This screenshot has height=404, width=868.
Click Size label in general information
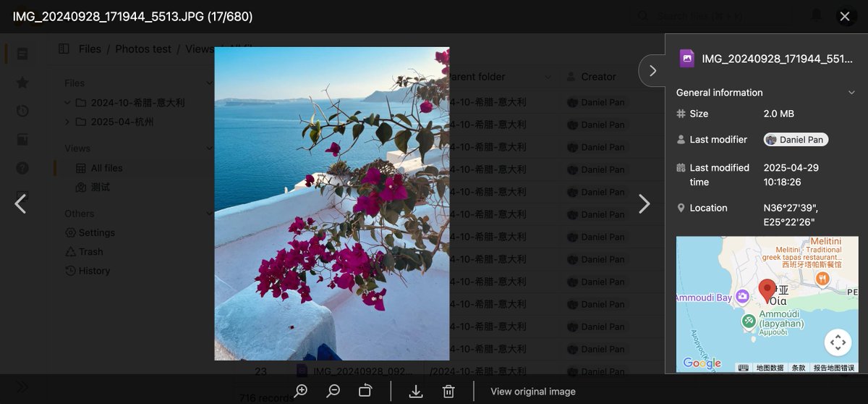click(x=699, y=114)
